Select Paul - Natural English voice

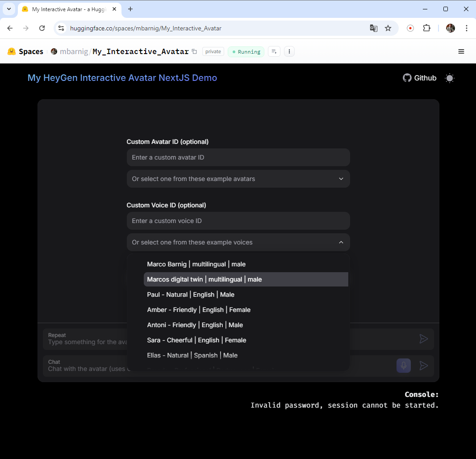246,295
